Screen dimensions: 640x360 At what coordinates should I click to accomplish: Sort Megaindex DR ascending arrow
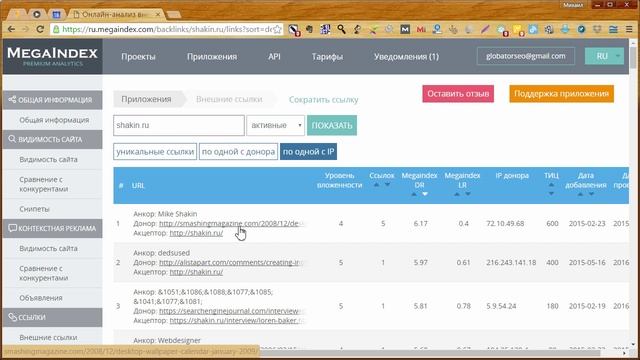(414, 194)
